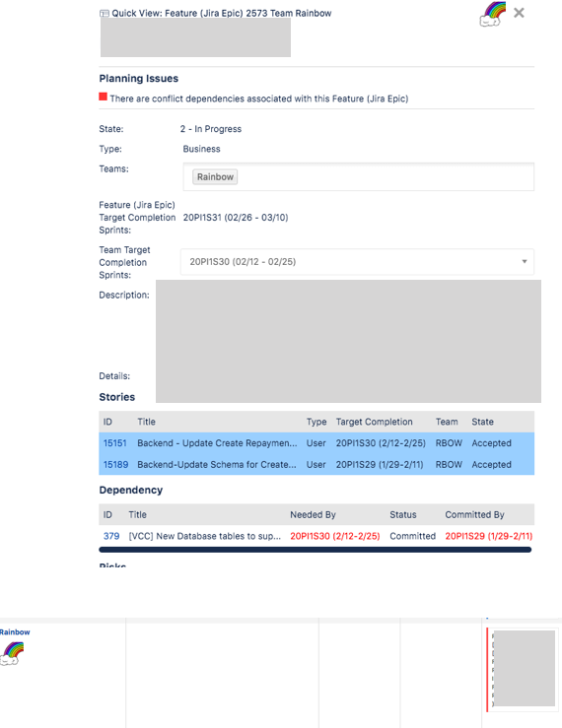Image resolution: width=562 pixels, height=728 pixels.
Task: Click inside the Teams input field
Action: (358, 177)
